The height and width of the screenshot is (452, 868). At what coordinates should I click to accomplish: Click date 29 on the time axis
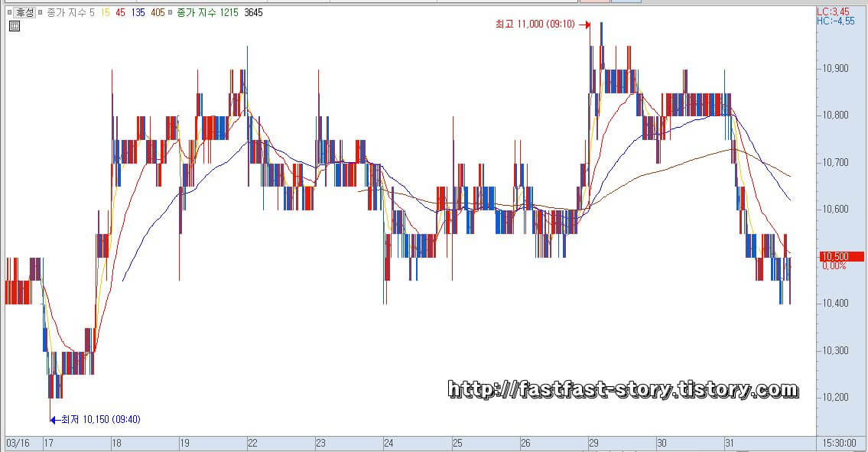click(x=593, y=443)
